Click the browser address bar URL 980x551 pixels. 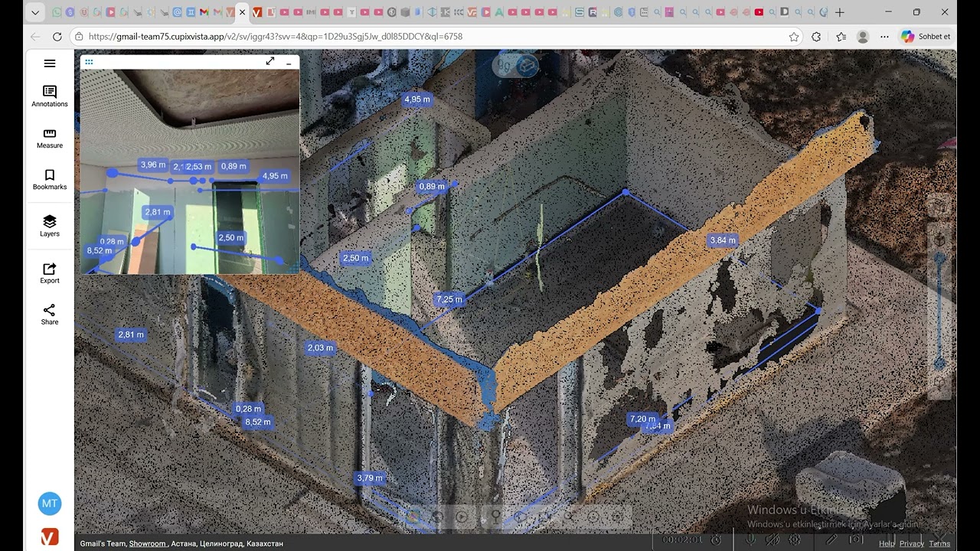coord(276,37)
